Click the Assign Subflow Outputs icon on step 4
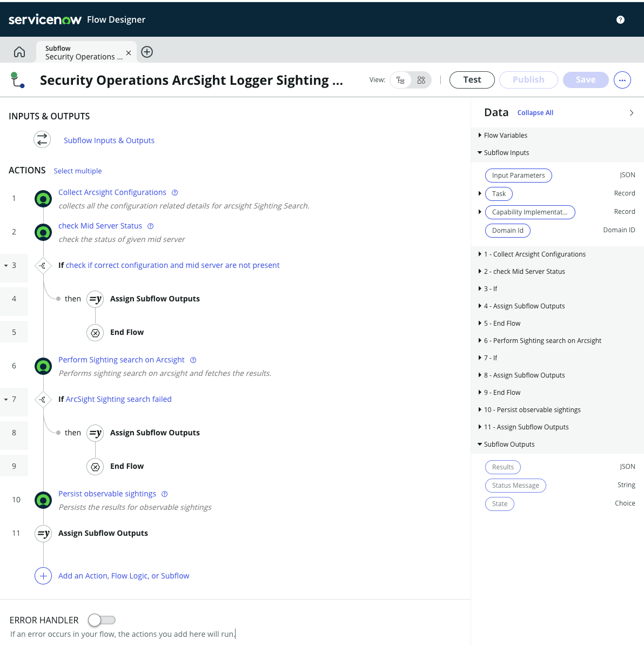Viewport: 644px width, 646px height. pyautogui.click(x=95, y=299)
